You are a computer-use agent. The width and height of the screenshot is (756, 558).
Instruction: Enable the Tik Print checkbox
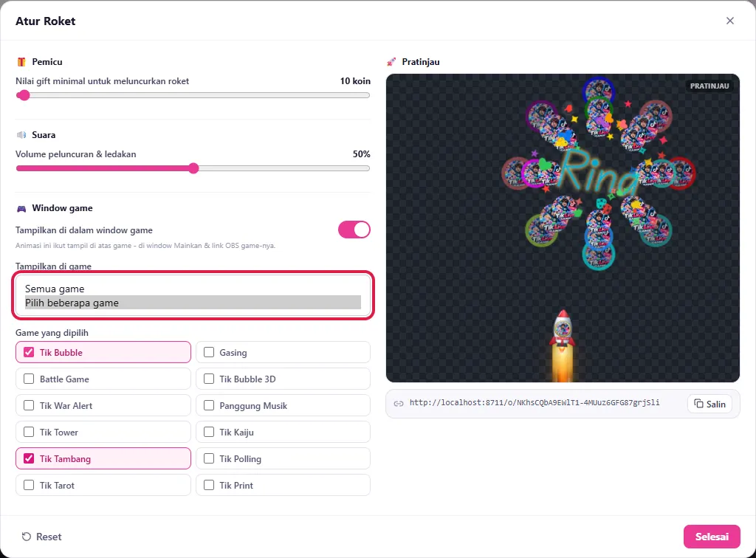pos(209,485)
